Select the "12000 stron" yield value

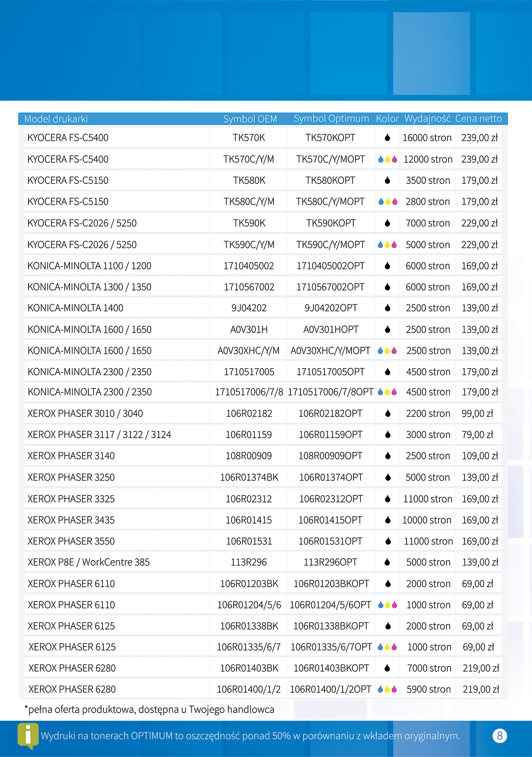tap(428, 159)
